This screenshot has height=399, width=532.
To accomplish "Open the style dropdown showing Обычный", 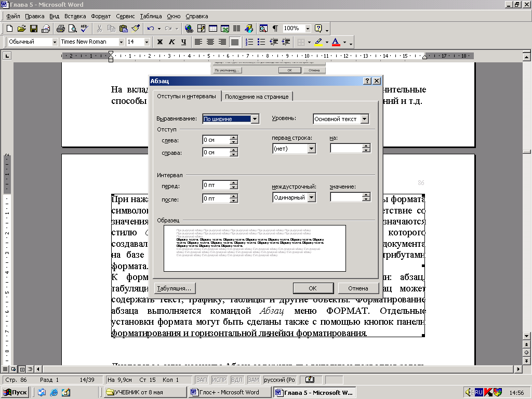I will 55,42.
